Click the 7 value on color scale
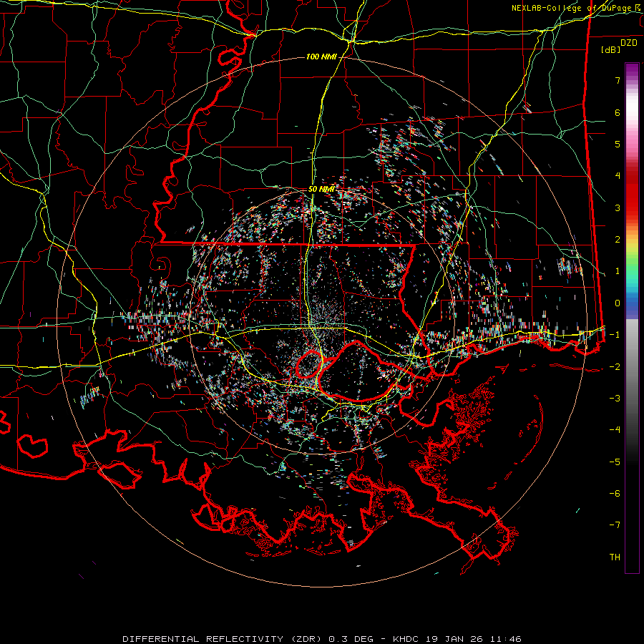The width and height of the screenshot is (644, 644). tap(618, 80)
